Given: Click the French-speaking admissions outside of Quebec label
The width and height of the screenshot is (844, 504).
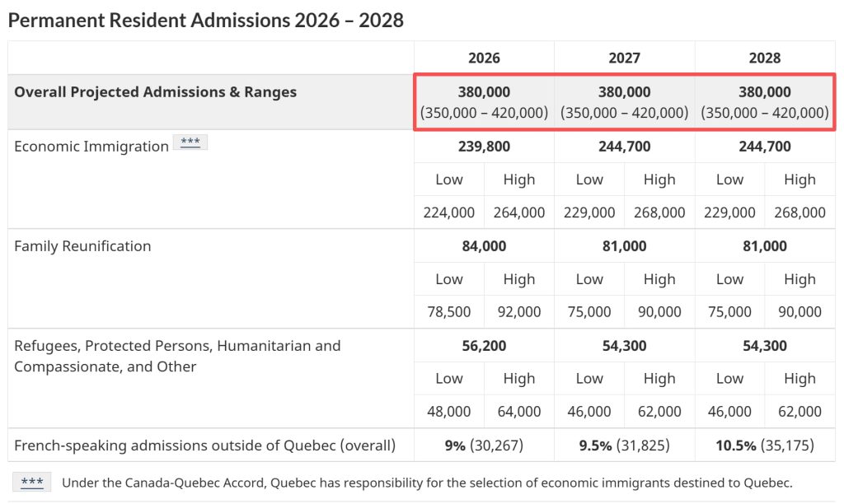Looking at the screenshot, I should click(x=204, y=446).
